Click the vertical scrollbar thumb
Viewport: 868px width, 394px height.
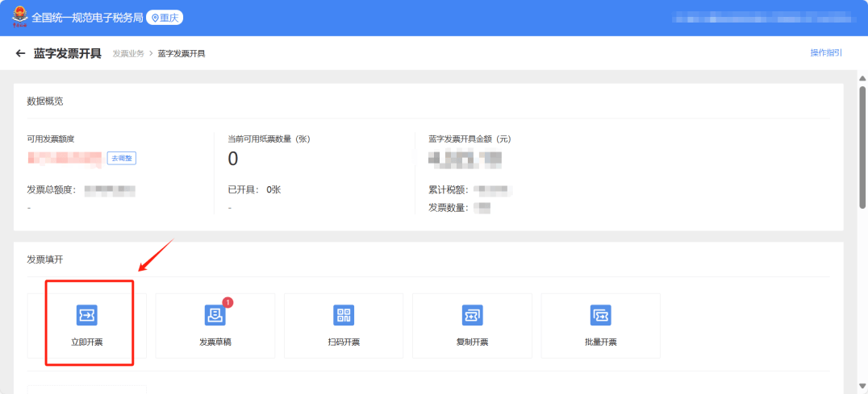[x=862, y=145]
